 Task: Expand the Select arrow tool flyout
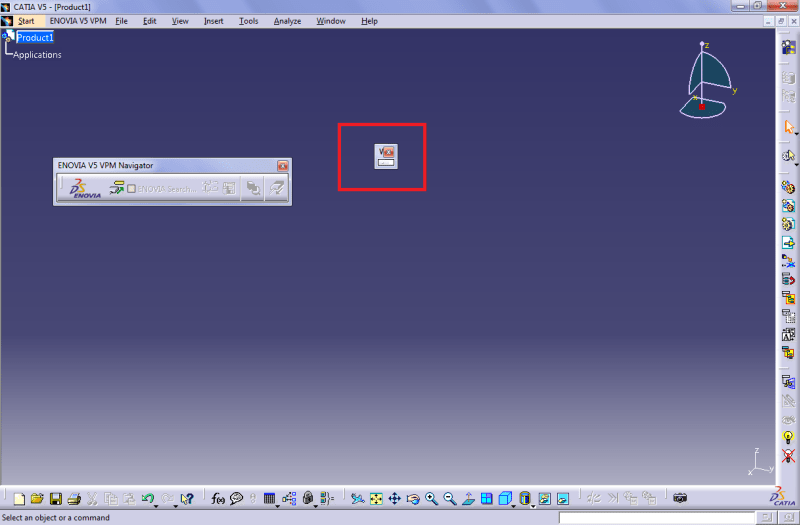796,134
